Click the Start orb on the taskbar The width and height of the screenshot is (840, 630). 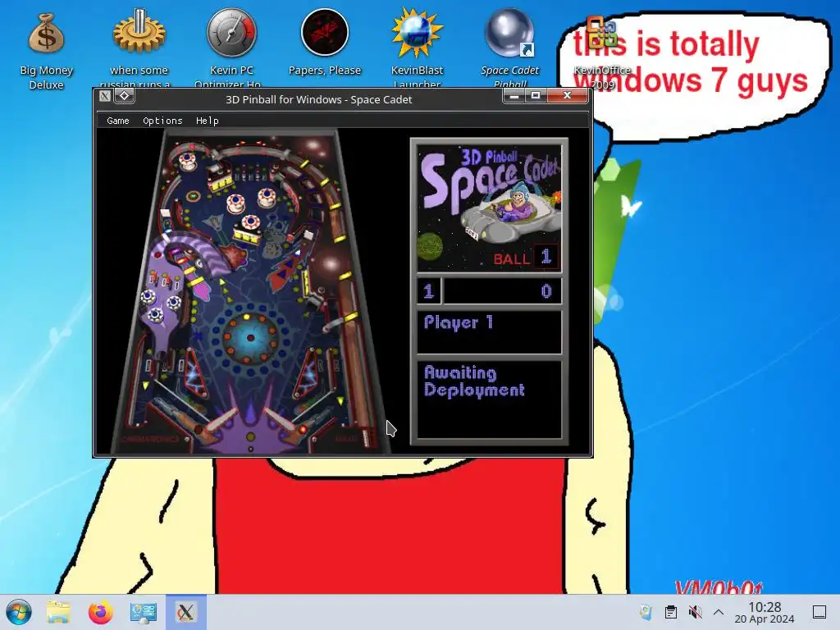[x=19, y=612]
